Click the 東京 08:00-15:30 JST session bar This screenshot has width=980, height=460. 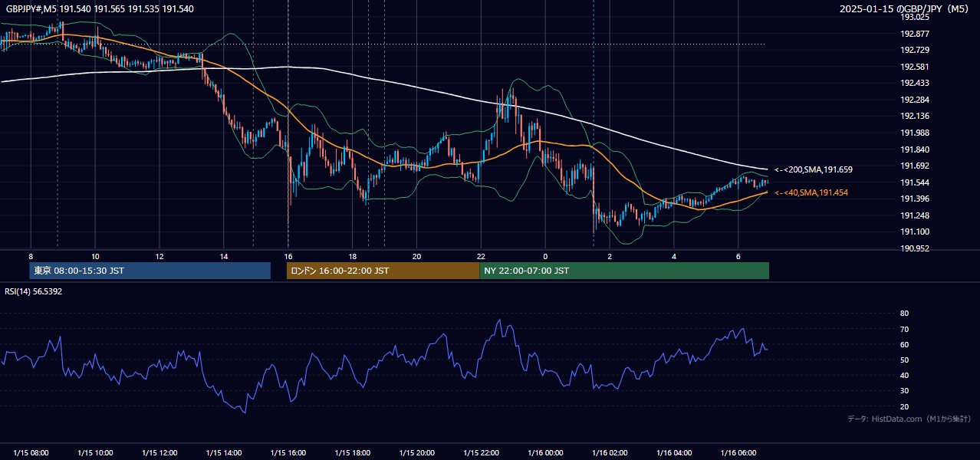tap(150, 271)
